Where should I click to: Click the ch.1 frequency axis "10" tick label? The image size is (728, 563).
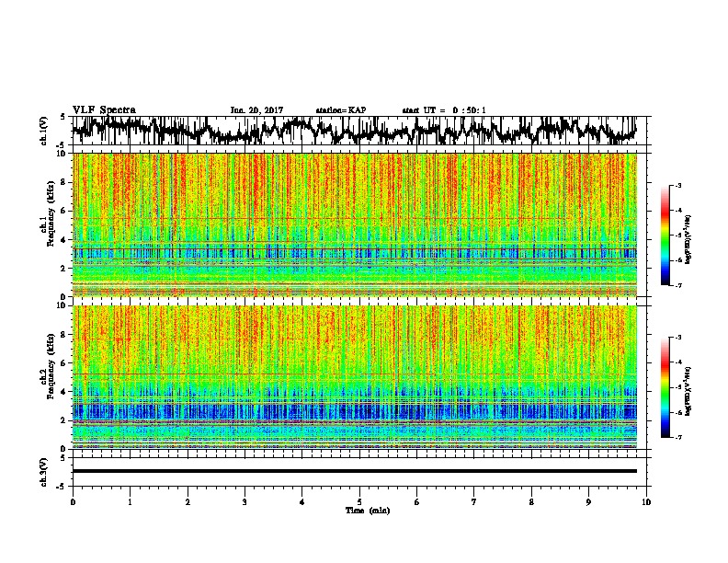[63, 154]
